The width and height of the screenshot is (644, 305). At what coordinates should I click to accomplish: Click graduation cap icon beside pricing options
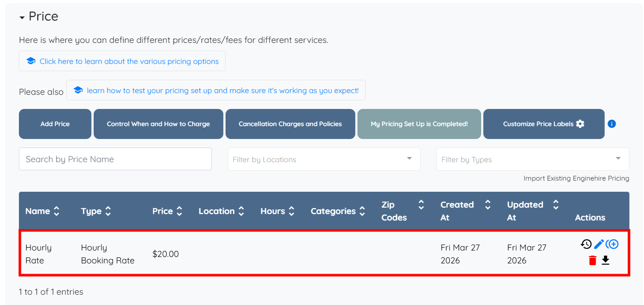pos(31,61)
